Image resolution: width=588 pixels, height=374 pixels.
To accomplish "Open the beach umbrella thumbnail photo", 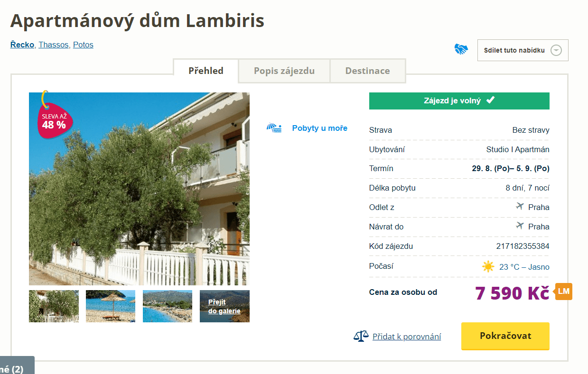I will click(x=111, y=306).
